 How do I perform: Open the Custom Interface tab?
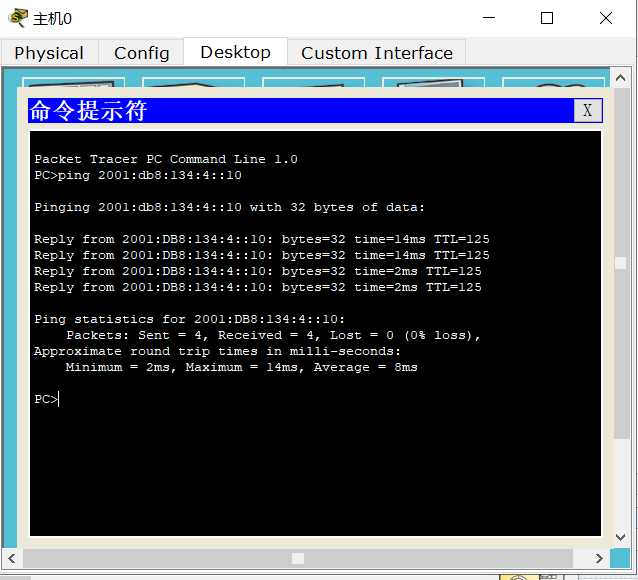pos(377,53)
